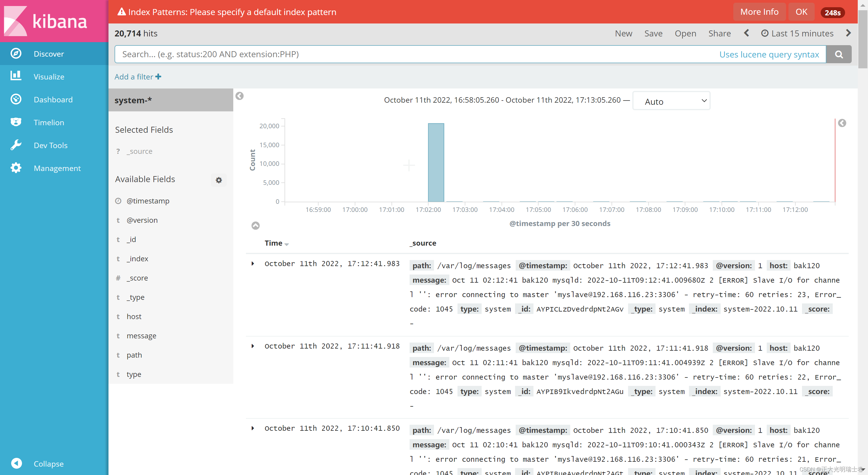
Task: Open Dev Tools
Action: point(50,145)
